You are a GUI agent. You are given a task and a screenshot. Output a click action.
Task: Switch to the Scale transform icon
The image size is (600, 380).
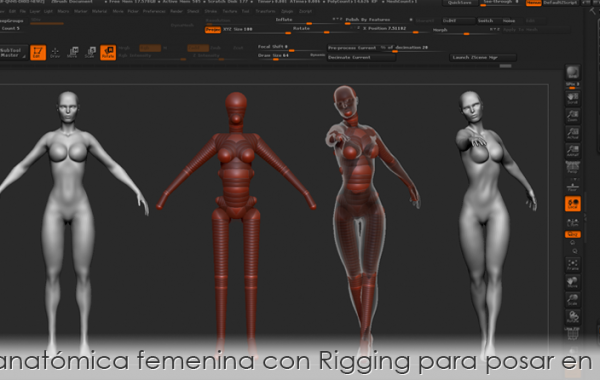pyautogui.click(x=90, y=52)
